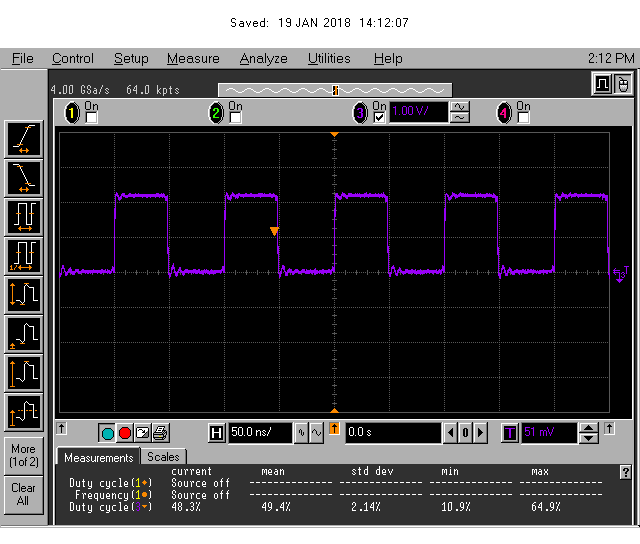
Task: Enable channel 4 On checkbox
Action: tap(524, 118)
